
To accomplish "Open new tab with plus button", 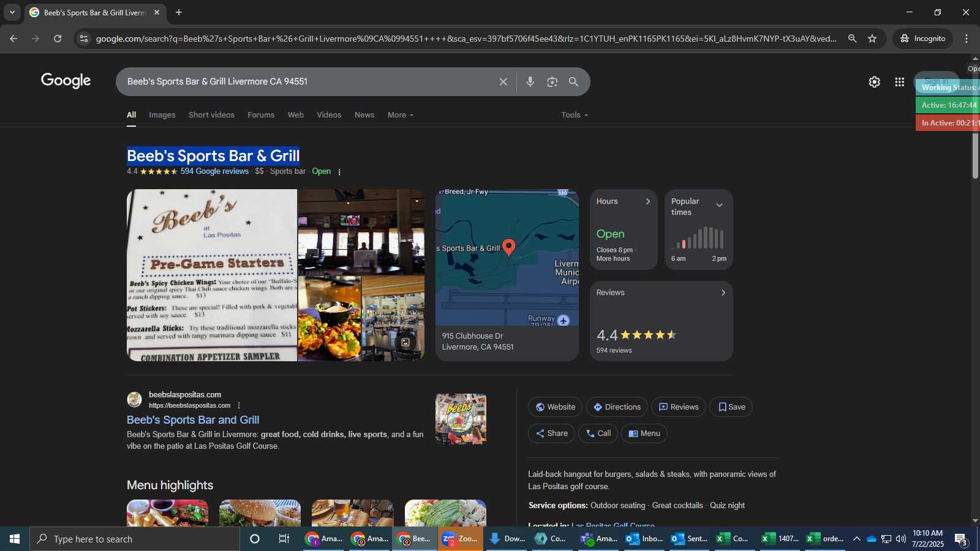I will pos(179,12).
